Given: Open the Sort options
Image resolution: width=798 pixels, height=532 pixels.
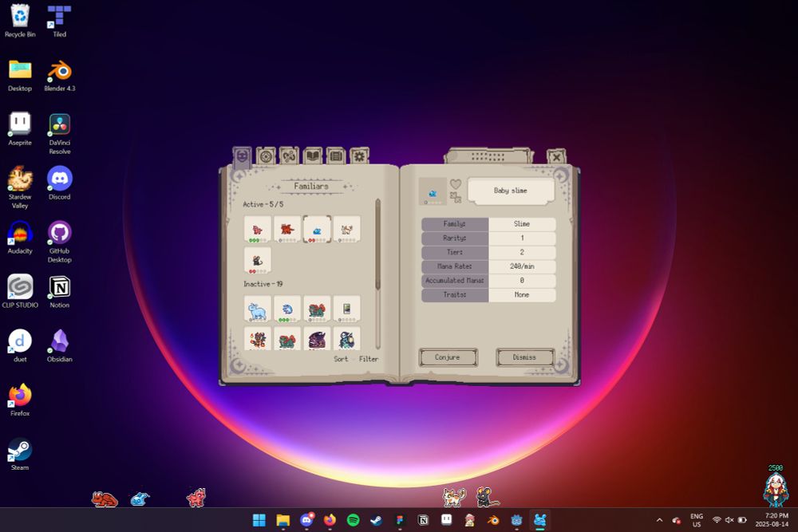Looking at the screenshot, I should 342,359.
